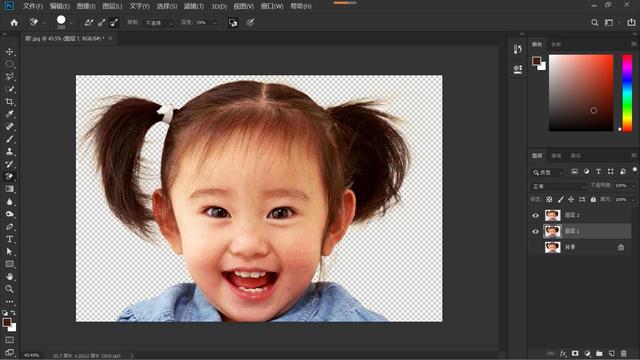Select the Clone Stamp tool
This screenshot has height=360, width=640.
coord(9,151)
